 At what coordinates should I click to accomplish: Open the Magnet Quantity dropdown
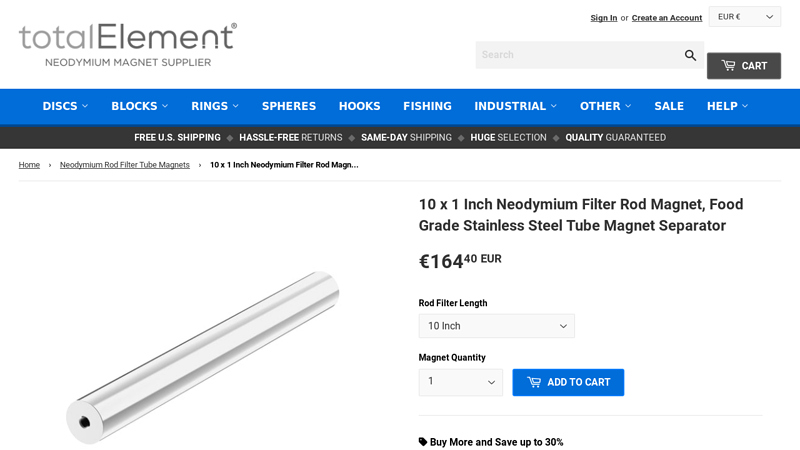[x=461, y=382]
